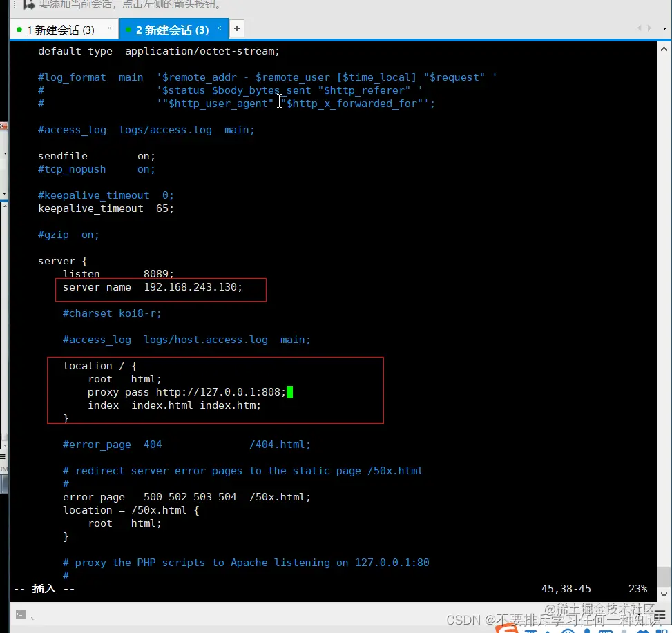Click the 'location = /50x.html {' line
Screen dimensions: 672x633
pos(131,511)
